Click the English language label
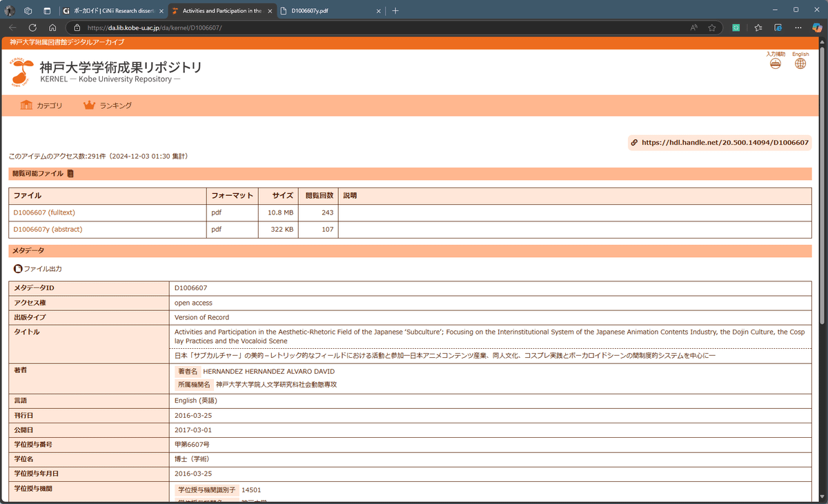Image resolution: width=828 pixels, height=504 pixels. point(800,54)
